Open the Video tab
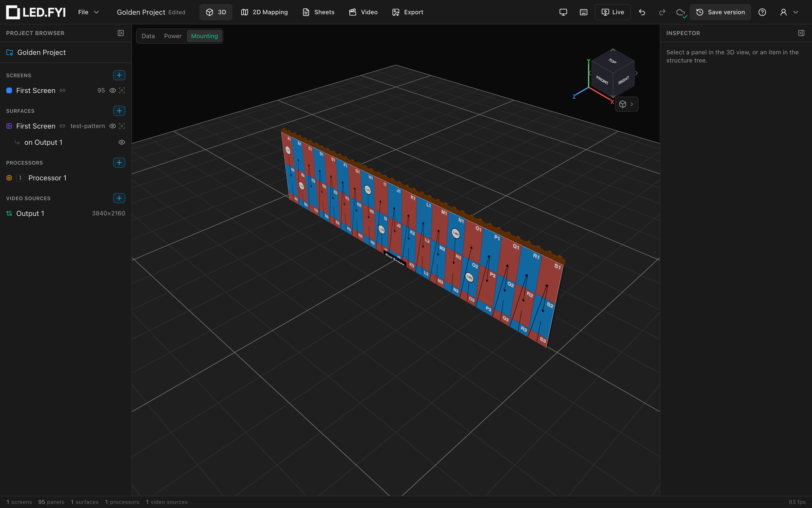This screenshot has height=508, width=812. pyautogui.click(x=363, y=12)
